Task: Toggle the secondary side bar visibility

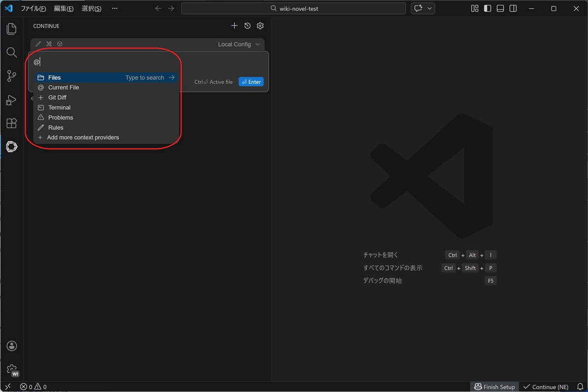Action: [x=513, y=9]
